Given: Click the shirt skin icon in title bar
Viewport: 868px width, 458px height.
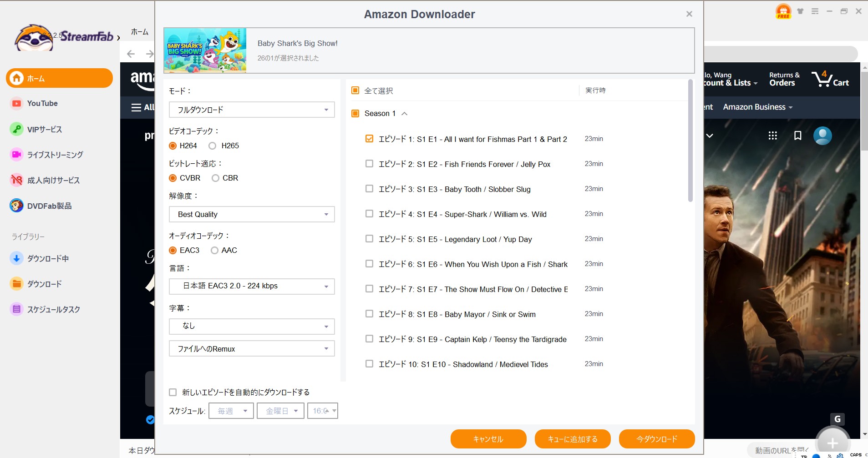Looking at the screenshot, I should tap(800, 11).
